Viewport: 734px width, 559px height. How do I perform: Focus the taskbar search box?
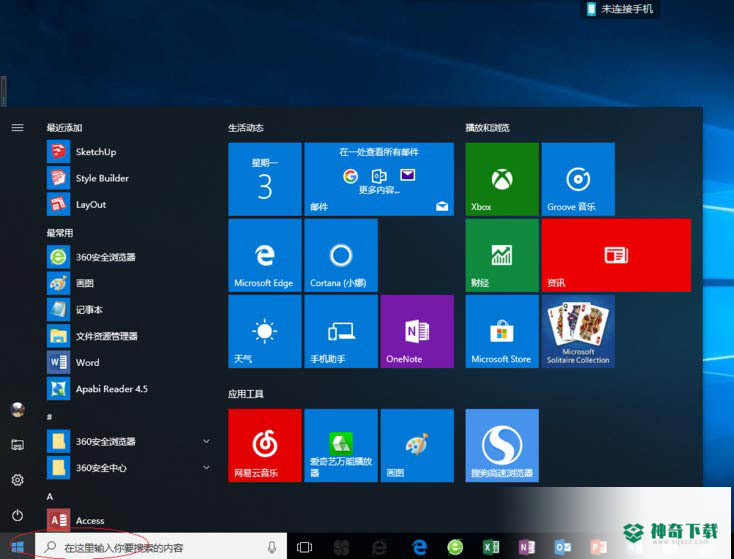[x=161, y=546]
